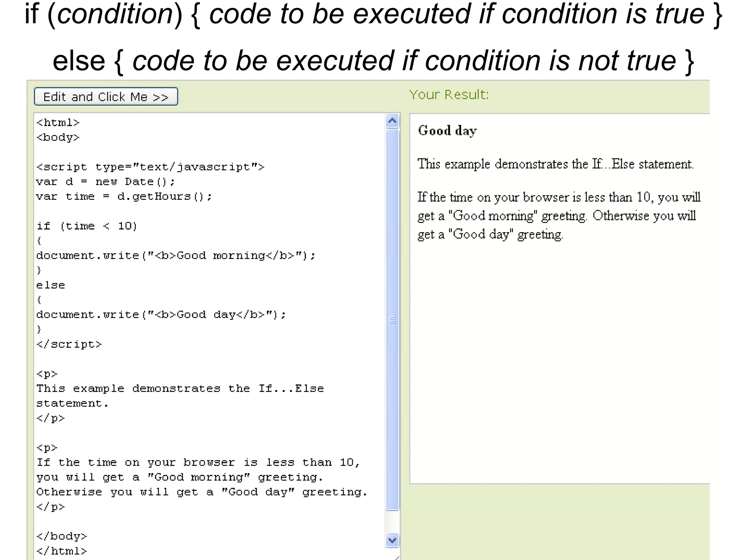Viewport: 747px width, 560px height.
Task: Click code line 'Otherwise you will get a "Good day"'
Action: [x=202, y=492]
